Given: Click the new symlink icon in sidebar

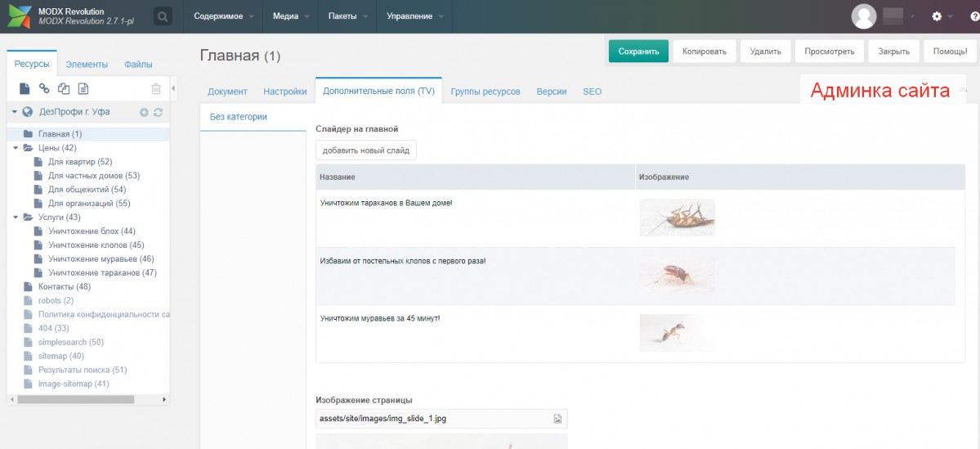Looking at the screenshot, I should point(64,88).
